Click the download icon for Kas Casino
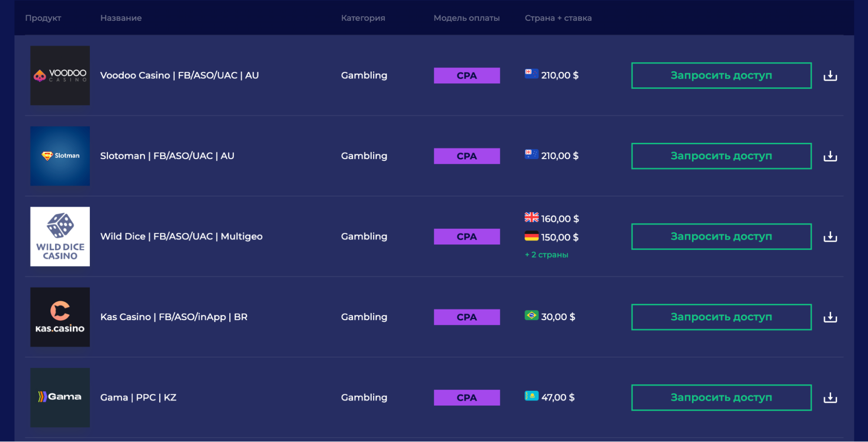This screenshot has width=868, height=442. click(830, 317)
